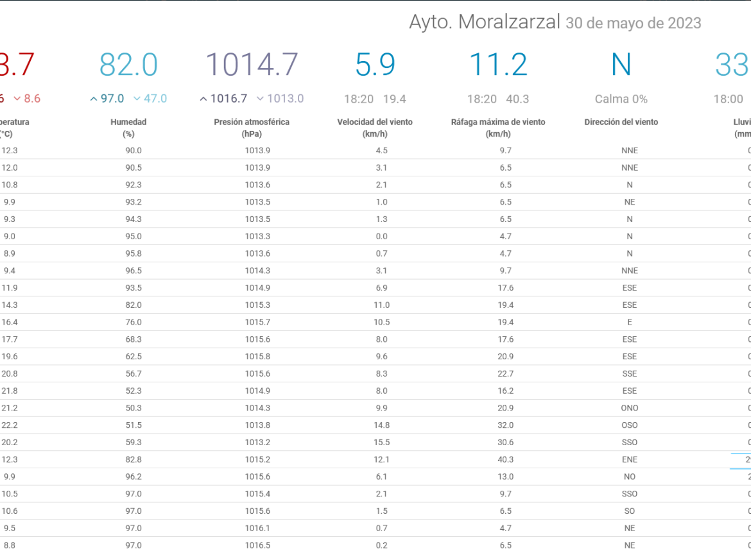Select the Humedad (%) column header
This screenshot has height=560, width=751.
point(128,128)
